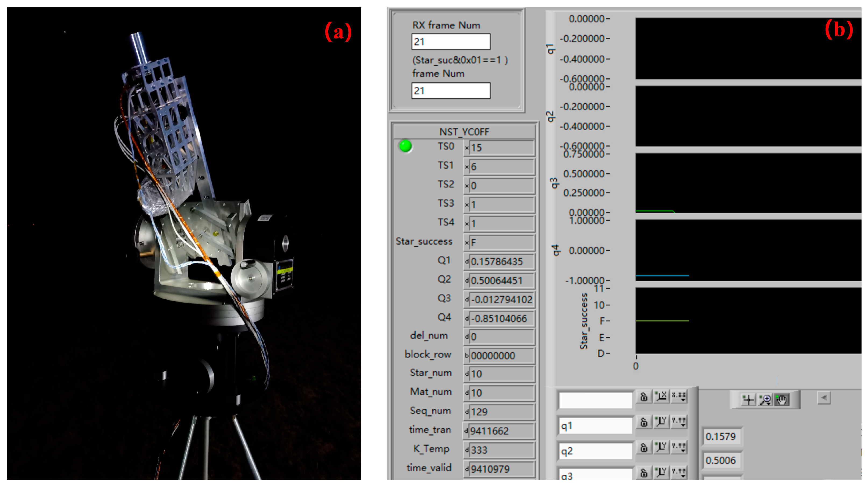Image resolution: width=868 pixels, height=490 pixels.
Task: Open the X-axis format x.xx dropdown
Action: (x=678, y=396)
